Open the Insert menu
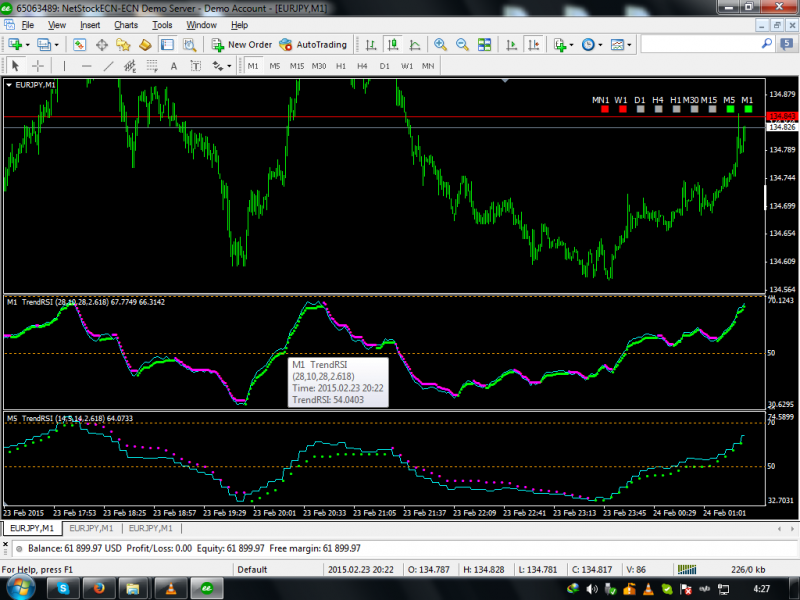The image size is (800, 600). coord(90,24)
